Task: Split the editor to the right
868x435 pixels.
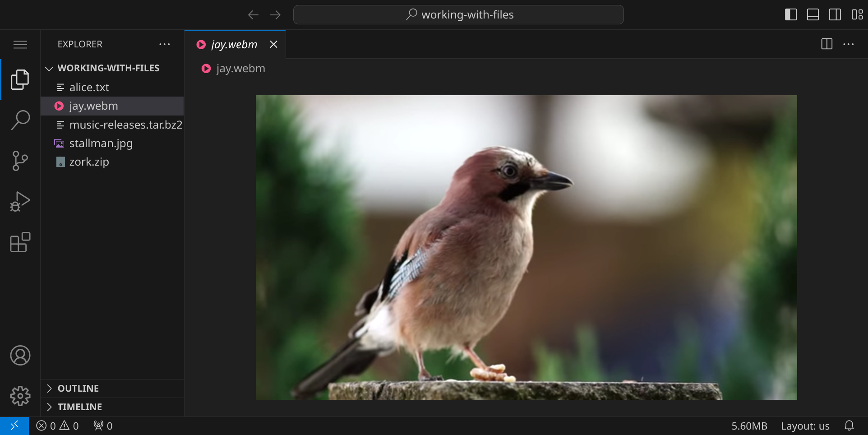Action: (x=826, y=44)
